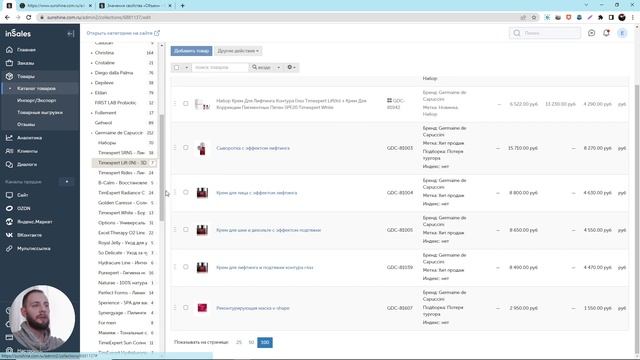
Task: Open product Сыворотка с эффектом лифтинга
Action: click(x=253, y=148)
